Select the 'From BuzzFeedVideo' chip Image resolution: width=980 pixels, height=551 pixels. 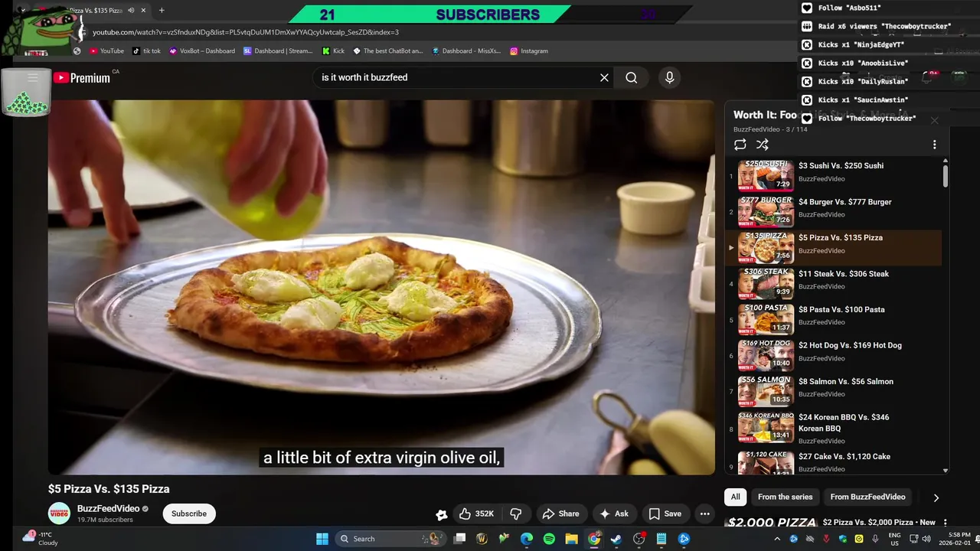(x=867, y=497)
